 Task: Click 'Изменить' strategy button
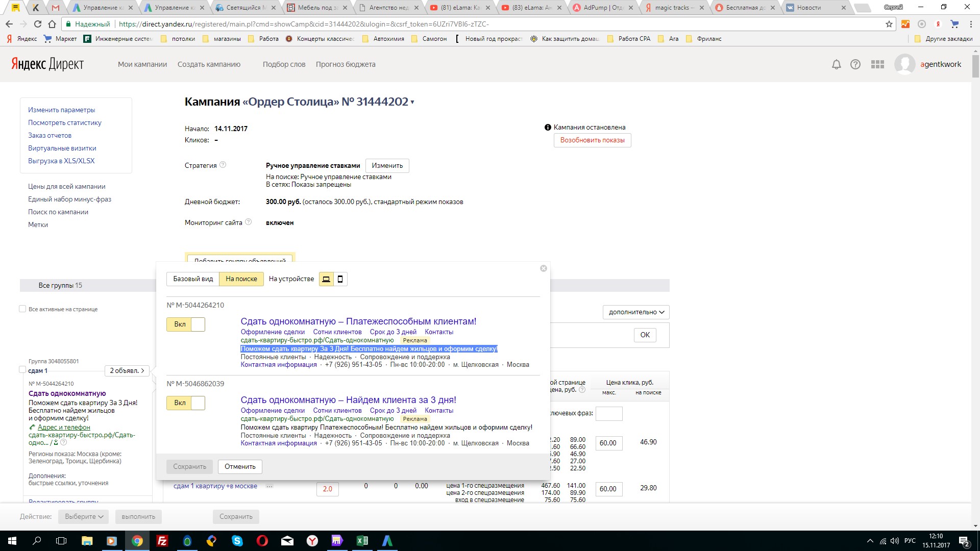pyautogui.click(x=387, y=166)
